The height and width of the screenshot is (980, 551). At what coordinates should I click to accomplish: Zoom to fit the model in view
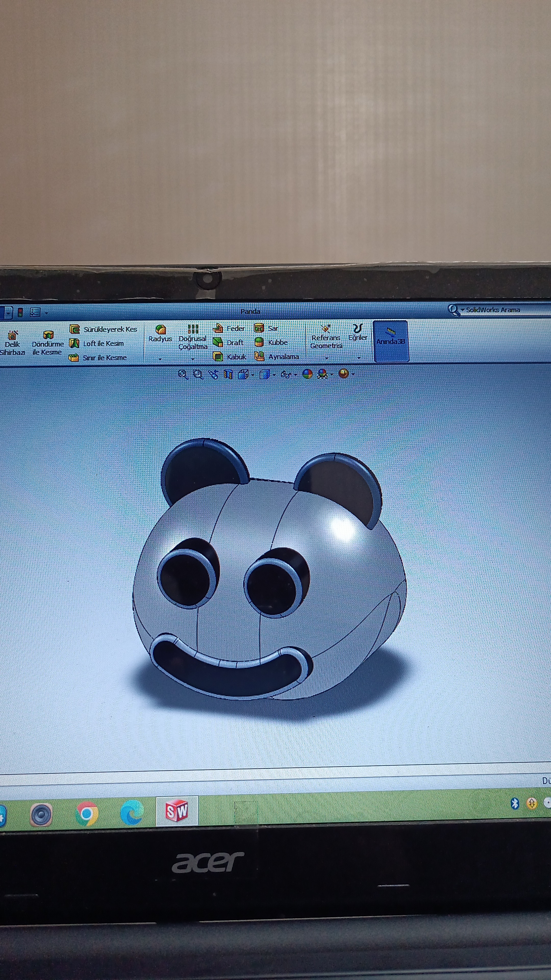pos(183,375)
